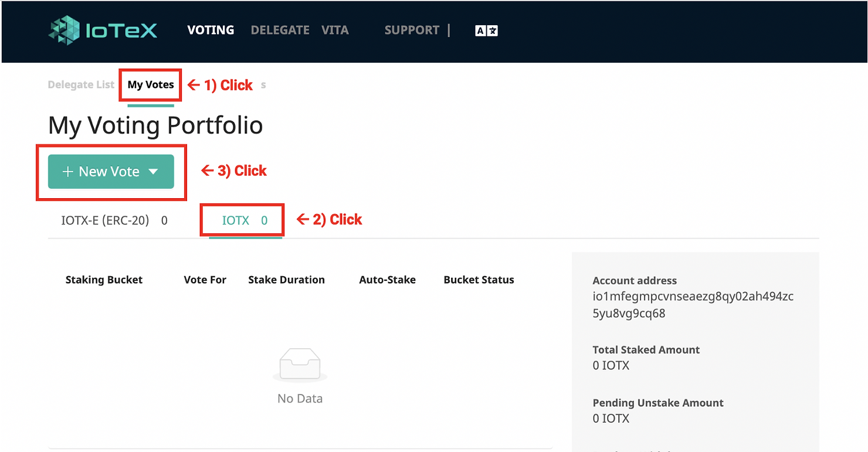Screen dimensions: 868x452
Task: Switch to the Delegate List tab
Action: (x=81, y=84)
